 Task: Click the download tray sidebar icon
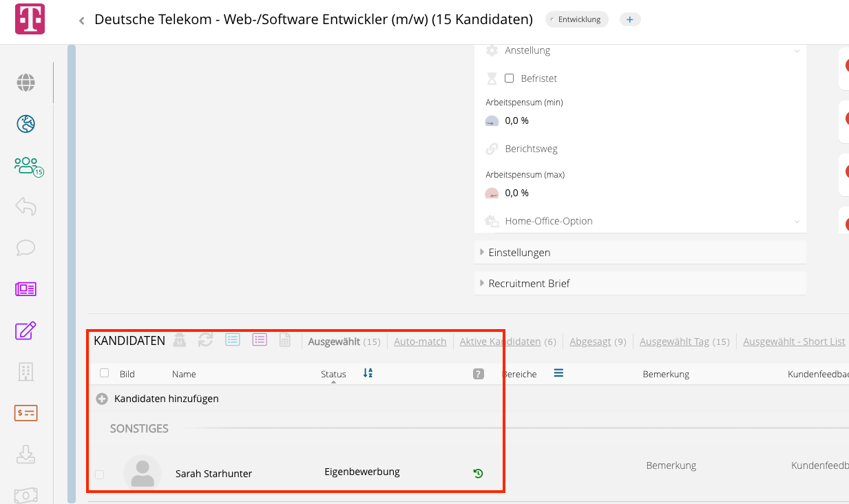[25, 454]
